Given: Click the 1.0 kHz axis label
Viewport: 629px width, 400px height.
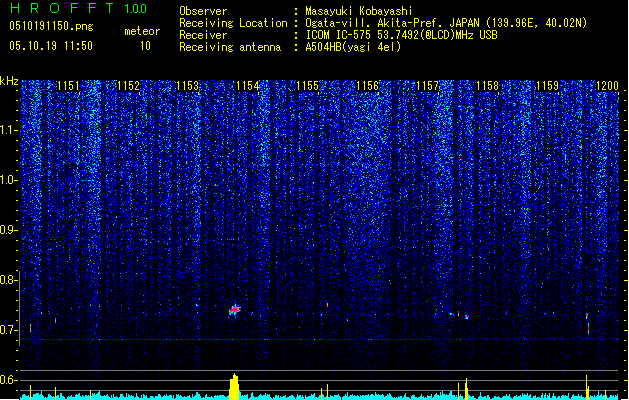Looking at the screenshot, I should (8, 180).
